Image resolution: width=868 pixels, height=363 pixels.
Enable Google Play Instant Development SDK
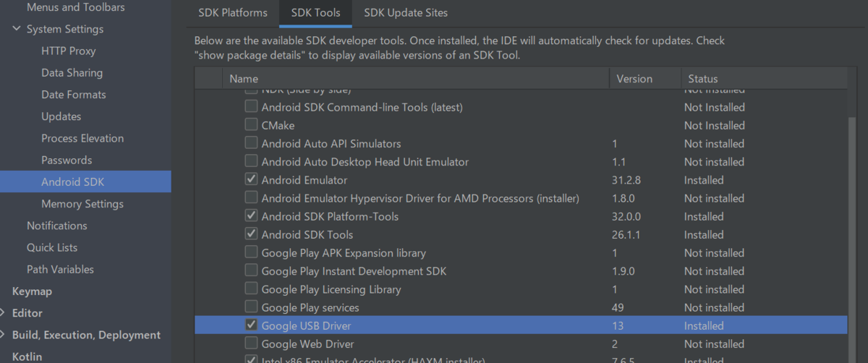(x=251, y=270)
